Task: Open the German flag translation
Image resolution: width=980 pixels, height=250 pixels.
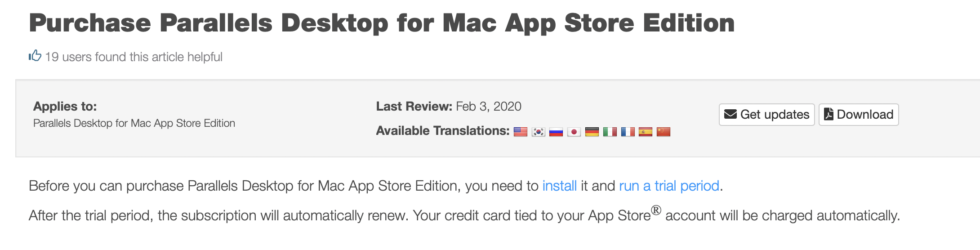Action: (592, 132)
